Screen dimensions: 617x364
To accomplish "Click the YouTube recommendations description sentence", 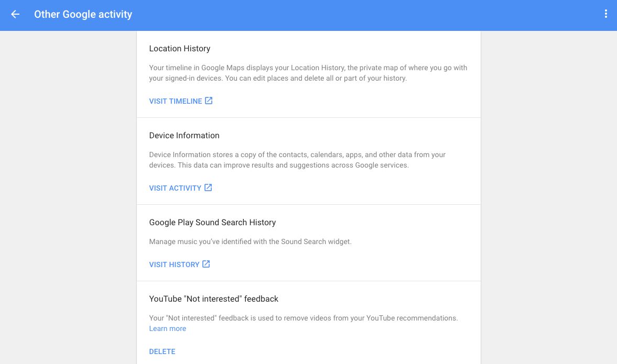I will coord(303,318).
